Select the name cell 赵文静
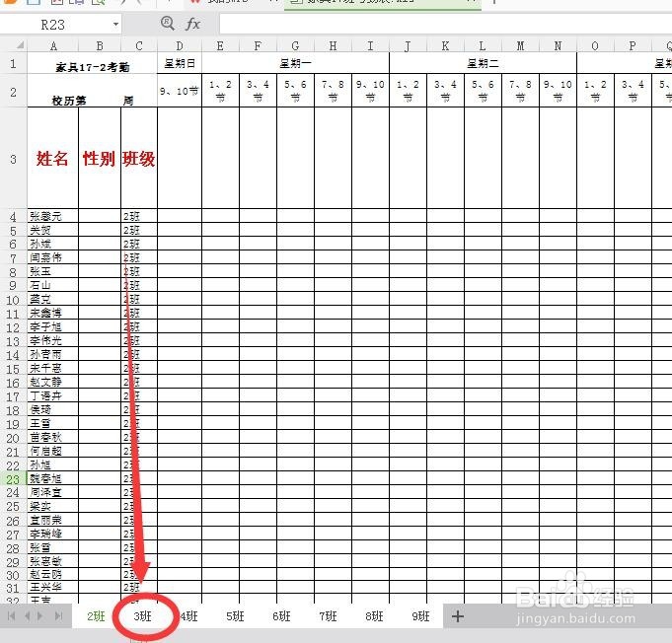 [52, 382]
